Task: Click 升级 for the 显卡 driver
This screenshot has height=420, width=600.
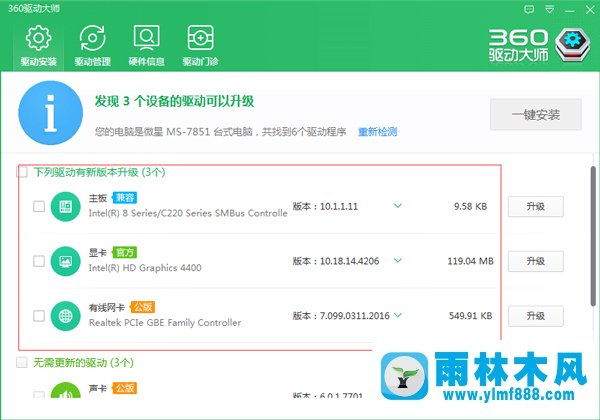Action: (536, 261)
